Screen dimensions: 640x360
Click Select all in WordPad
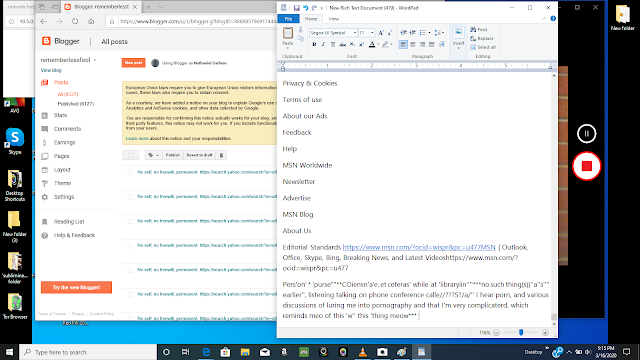pyautogui.click(x=483, y=47)
